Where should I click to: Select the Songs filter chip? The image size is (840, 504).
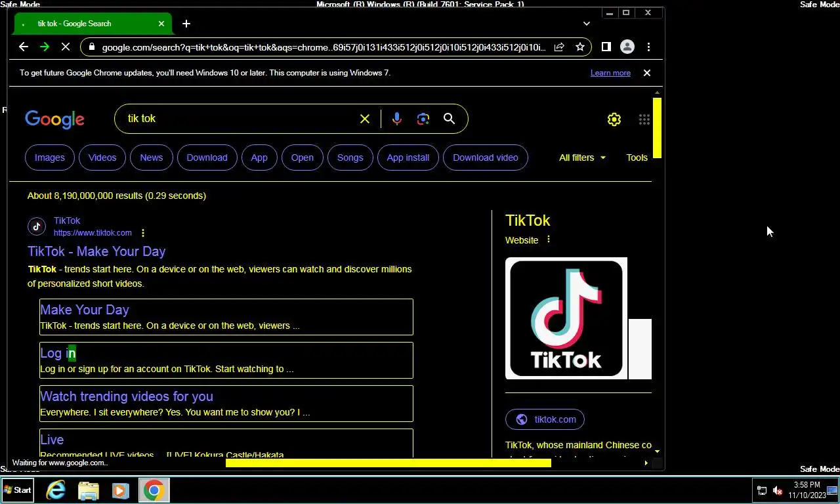pyautogui.click(x=350, y=157)
